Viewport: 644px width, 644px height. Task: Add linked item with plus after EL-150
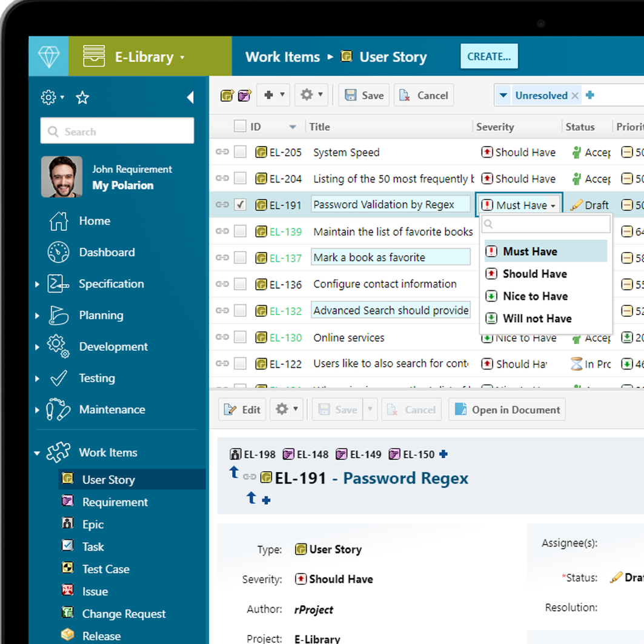point(443,454)
